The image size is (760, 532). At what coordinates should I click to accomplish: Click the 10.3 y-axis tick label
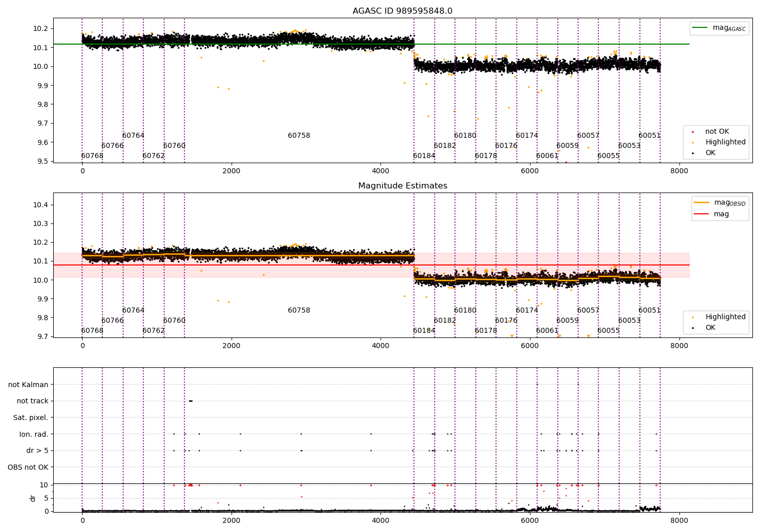[x=40, y=223]
